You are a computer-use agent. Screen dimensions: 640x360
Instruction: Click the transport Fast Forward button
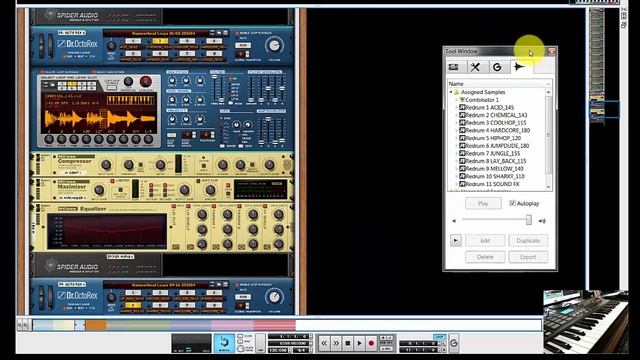tap(336, 343)
